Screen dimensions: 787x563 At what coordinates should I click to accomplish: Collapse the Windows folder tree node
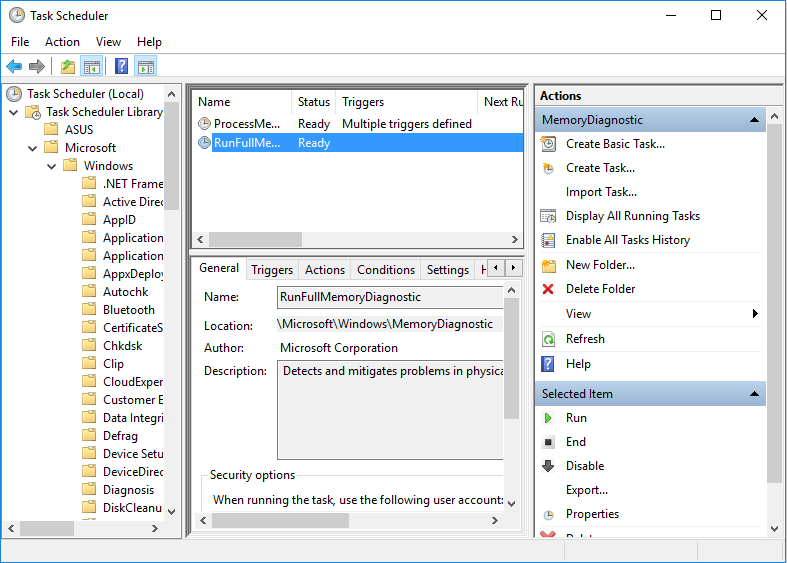pyautogui.click(x=51, y=166)
